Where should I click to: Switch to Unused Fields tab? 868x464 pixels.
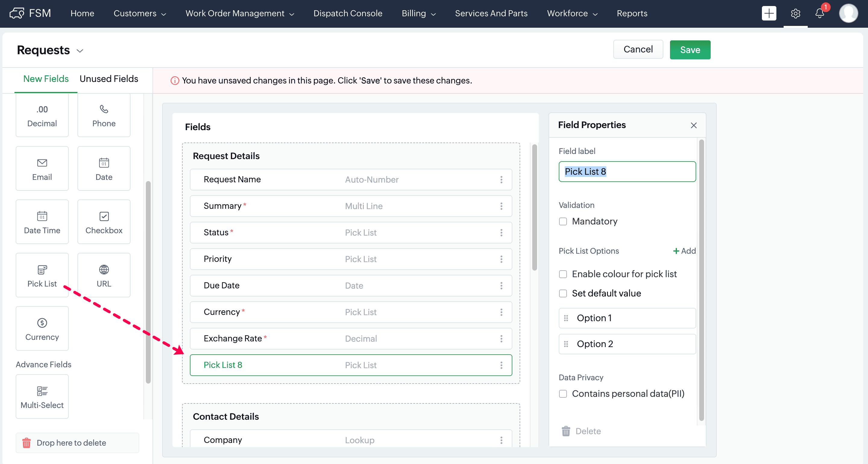coord(108,79)
